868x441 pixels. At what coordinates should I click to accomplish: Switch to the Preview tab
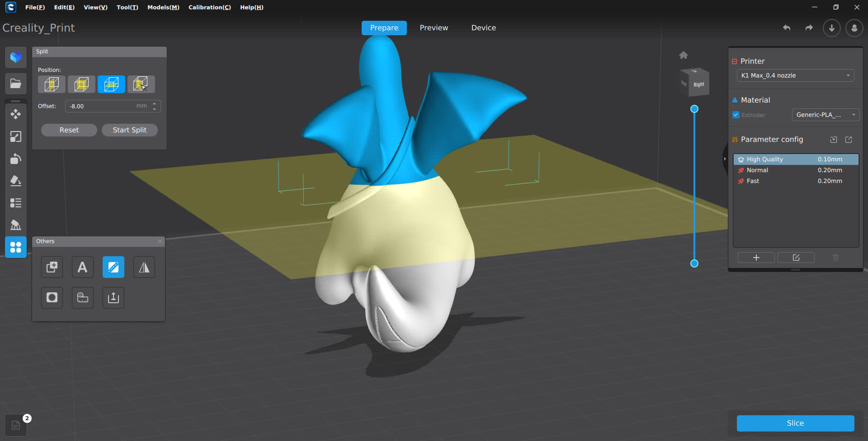coord(434,28)
